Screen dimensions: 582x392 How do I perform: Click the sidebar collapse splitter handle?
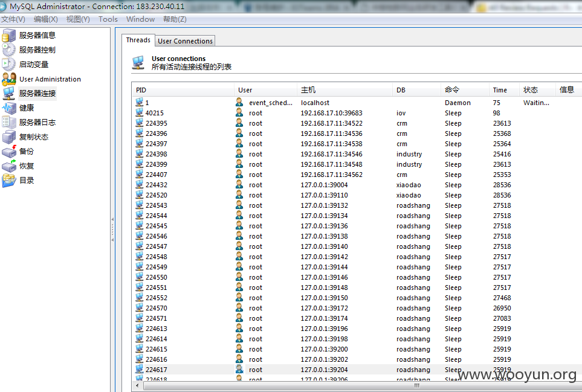112,230
